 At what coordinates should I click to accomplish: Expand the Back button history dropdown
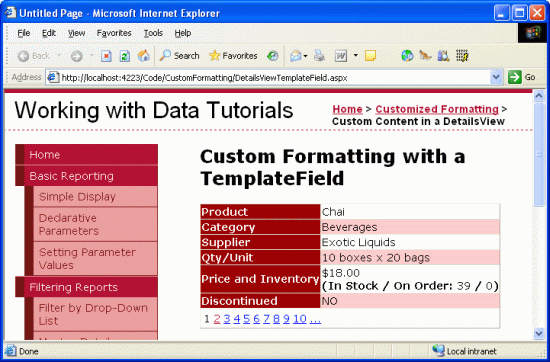[59, 55]
